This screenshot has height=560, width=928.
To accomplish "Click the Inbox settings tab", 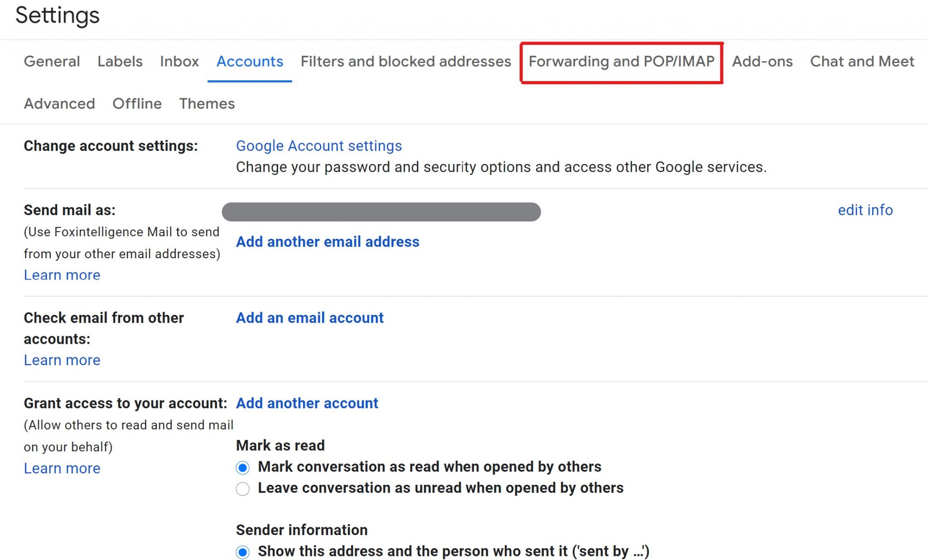I will tap(179, 62).
